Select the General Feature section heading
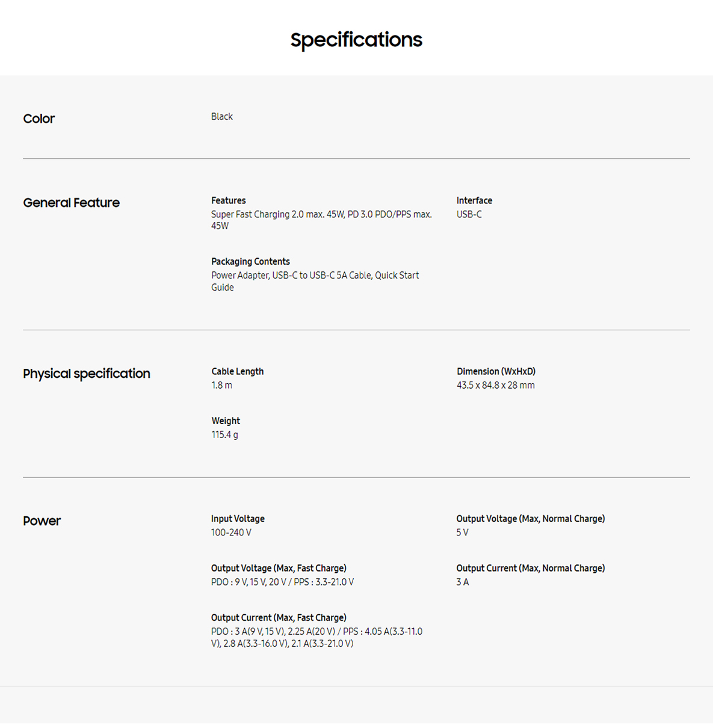This screenshot has height=728, width=713. coord(72,203)
